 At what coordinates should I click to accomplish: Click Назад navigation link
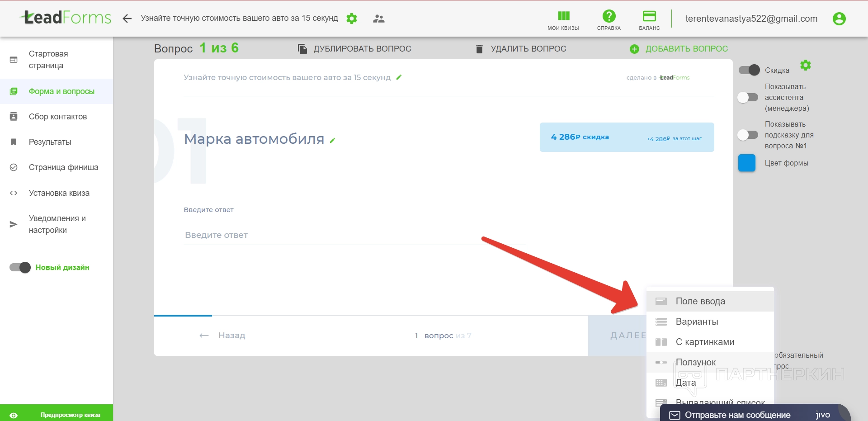222,336
